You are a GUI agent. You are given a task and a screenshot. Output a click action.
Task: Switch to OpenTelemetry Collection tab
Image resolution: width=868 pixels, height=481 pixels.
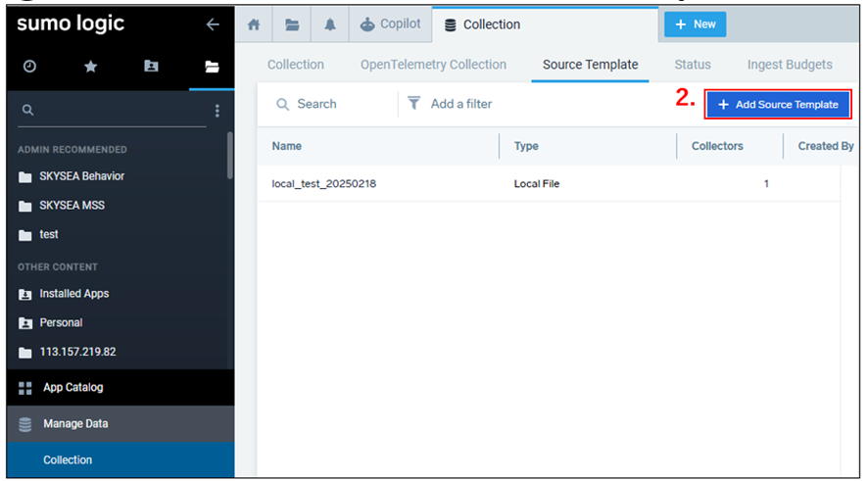point(433,65)
